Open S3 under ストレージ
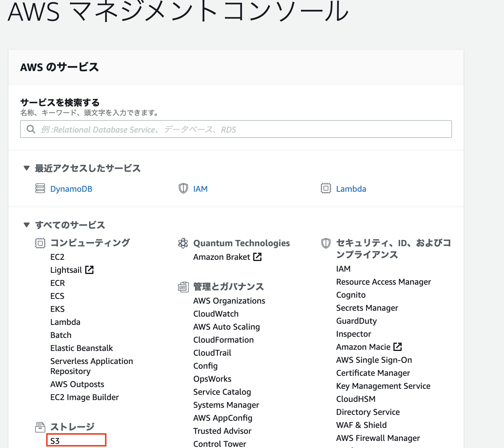This screenshot has height=448, width=504. click(x=55, y=441)
